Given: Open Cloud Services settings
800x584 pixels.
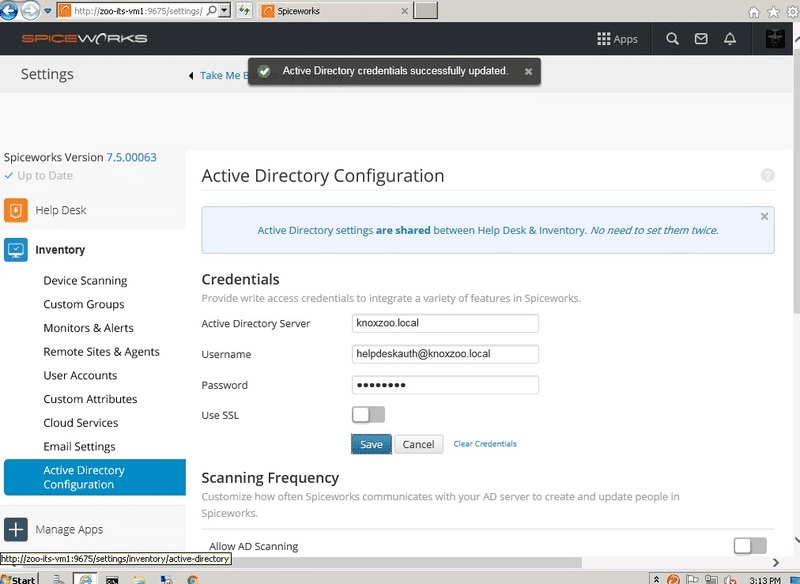Looking at the screenshot, I should (81, 423).
